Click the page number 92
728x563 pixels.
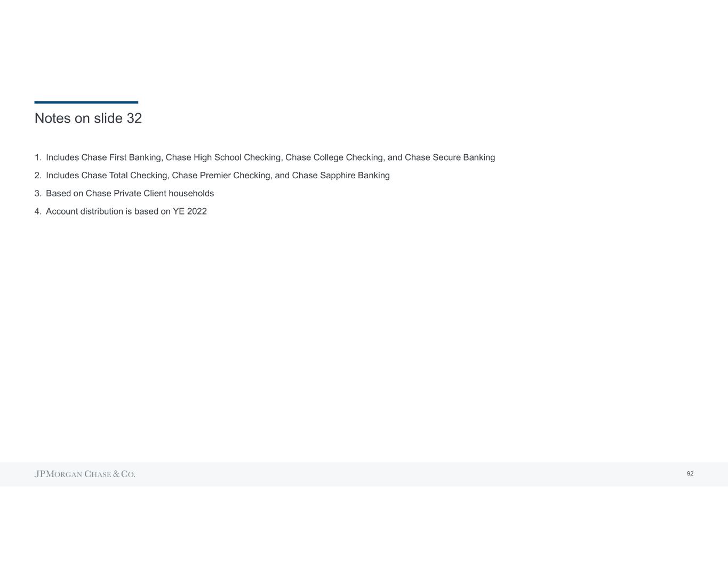[x=690, y=474]
